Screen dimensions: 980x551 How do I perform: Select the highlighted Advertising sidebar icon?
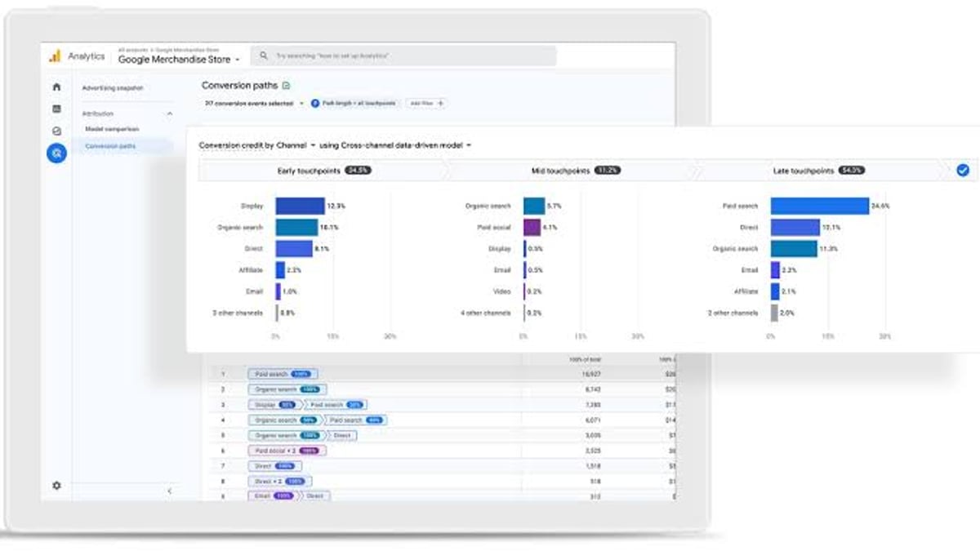pos(56,153)
